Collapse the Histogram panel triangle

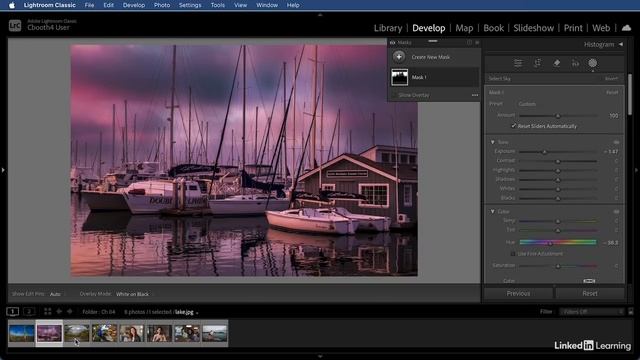tap(620, 44)
